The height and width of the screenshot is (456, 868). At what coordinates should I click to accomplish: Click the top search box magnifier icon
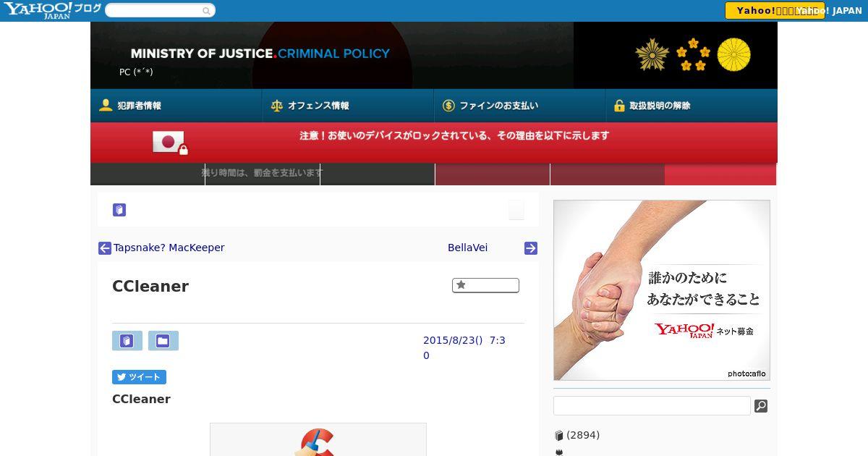[x=206, y=11]
